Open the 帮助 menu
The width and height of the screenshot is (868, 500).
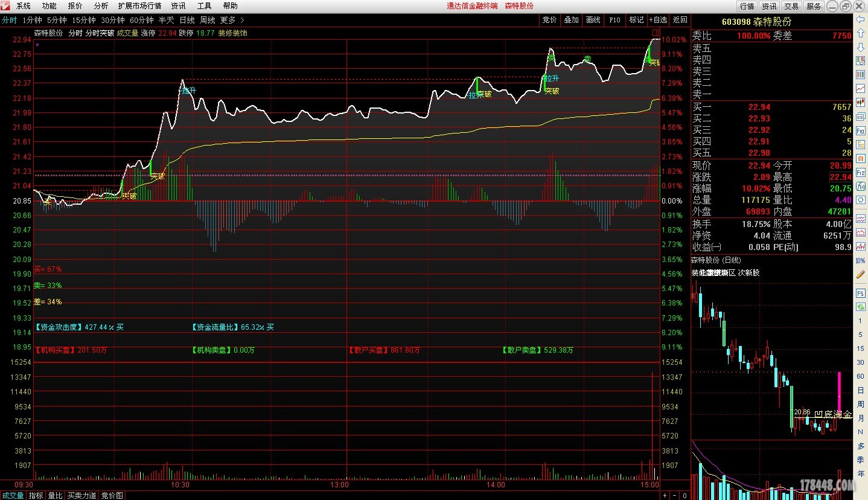[230, 6]
